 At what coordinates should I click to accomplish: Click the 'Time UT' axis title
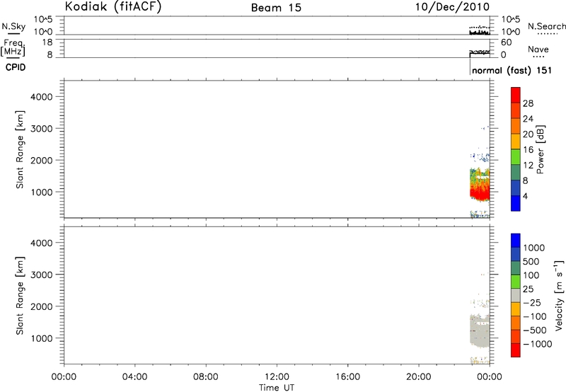277,388
